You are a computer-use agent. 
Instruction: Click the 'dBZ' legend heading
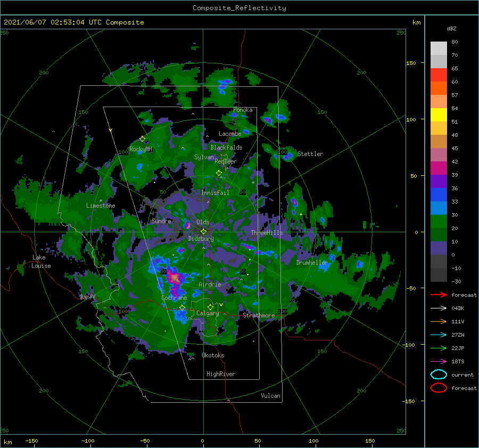[x=451, y=28]
